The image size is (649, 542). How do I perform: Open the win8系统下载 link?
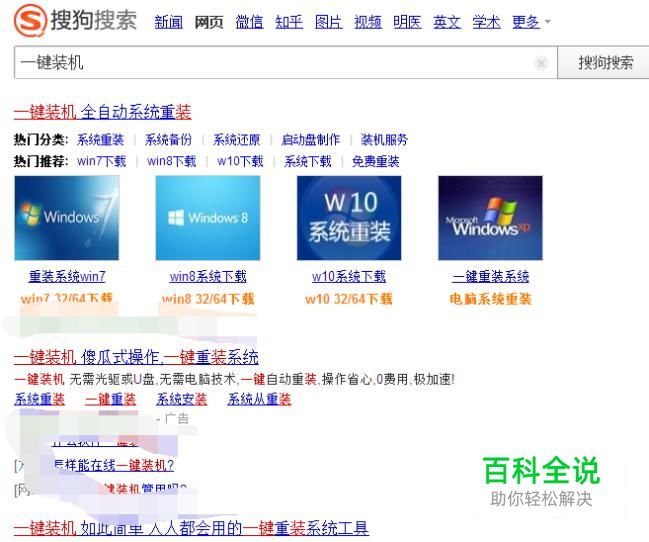coord(208,277)
